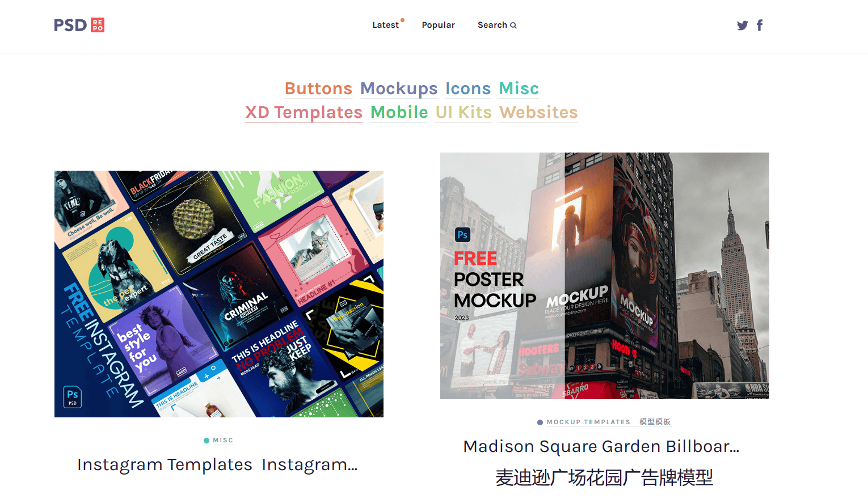Browse the Mockups category

(399, 88)
